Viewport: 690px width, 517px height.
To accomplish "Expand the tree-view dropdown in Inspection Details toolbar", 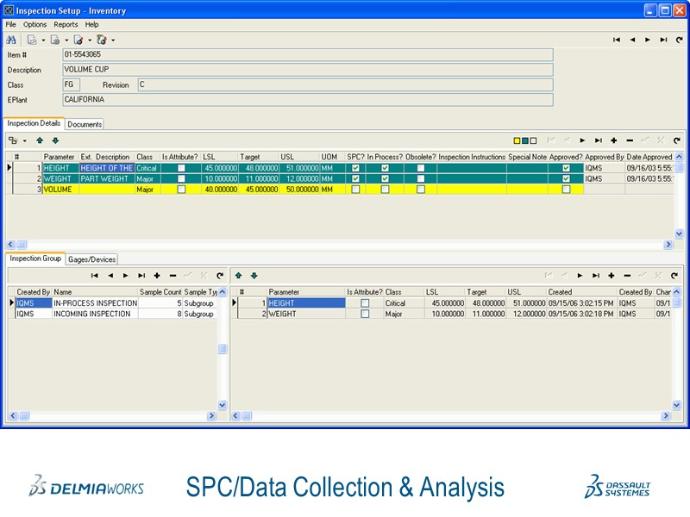I will tap(24, 141).
